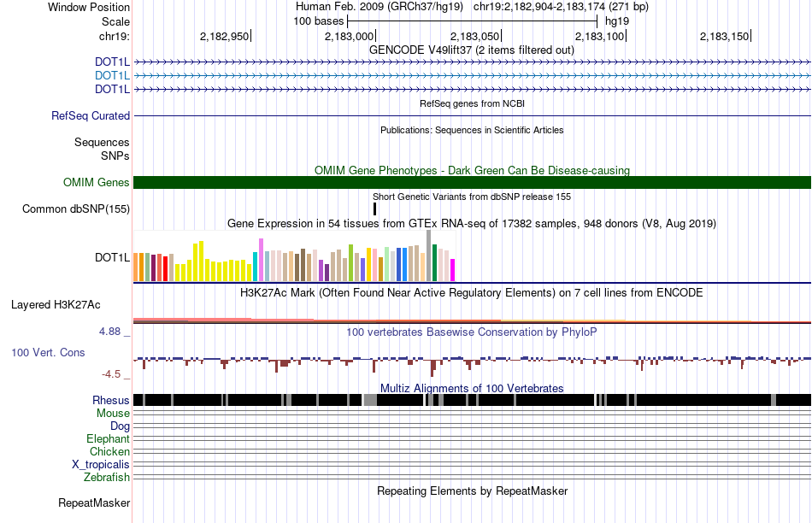The width and height of the screenshot is (812, 523).
Task: Click the Layered H3K27Ac track label
Action: [56, 304]
